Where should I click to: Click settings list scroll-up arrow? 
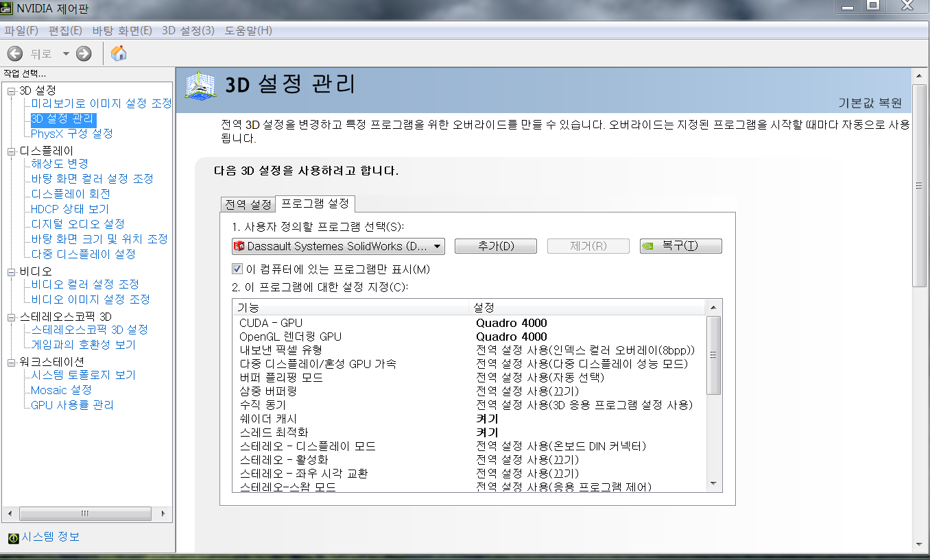pos(713,307)
